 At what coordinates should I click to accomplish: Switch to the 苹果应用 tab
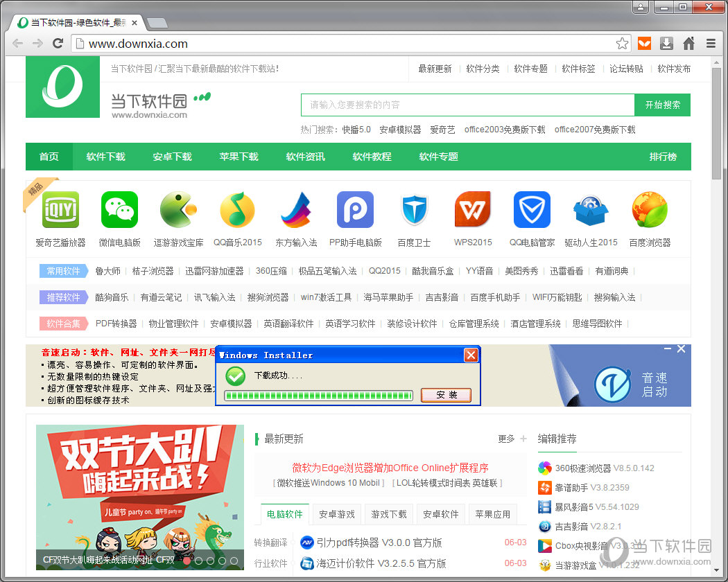(493, 514)
